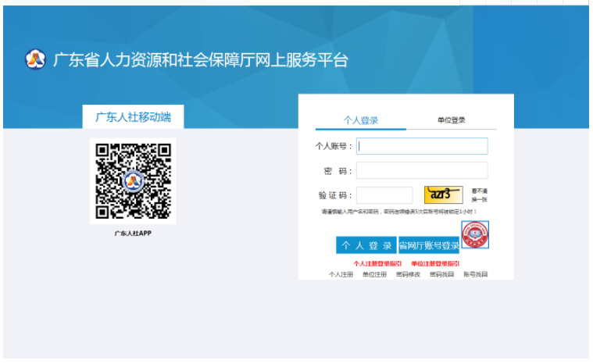Click the 单位注册 link
593x364 pixels.
374,274
